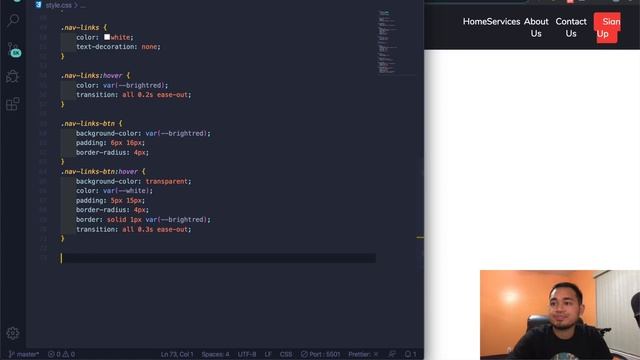Change language mode via CSS in status bar
This screenshot has height=360, width=640.
(x=286, y=354)
